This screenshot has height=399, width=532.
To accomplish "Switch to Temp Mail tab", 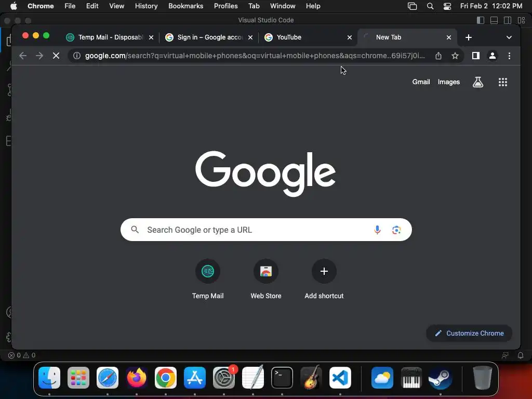I will click(x=109, y=37).
